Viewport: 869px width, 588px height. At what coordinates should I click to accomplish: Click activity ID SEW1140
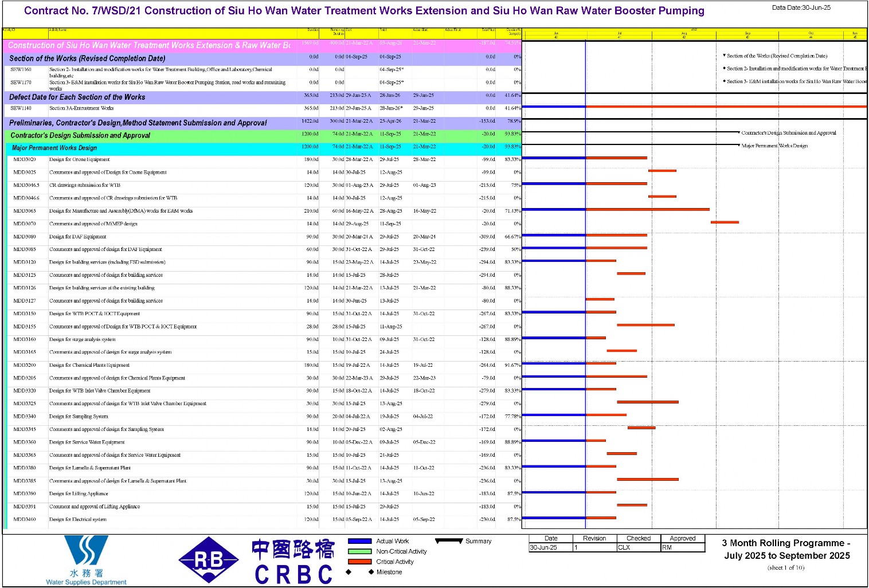[21, 108]
